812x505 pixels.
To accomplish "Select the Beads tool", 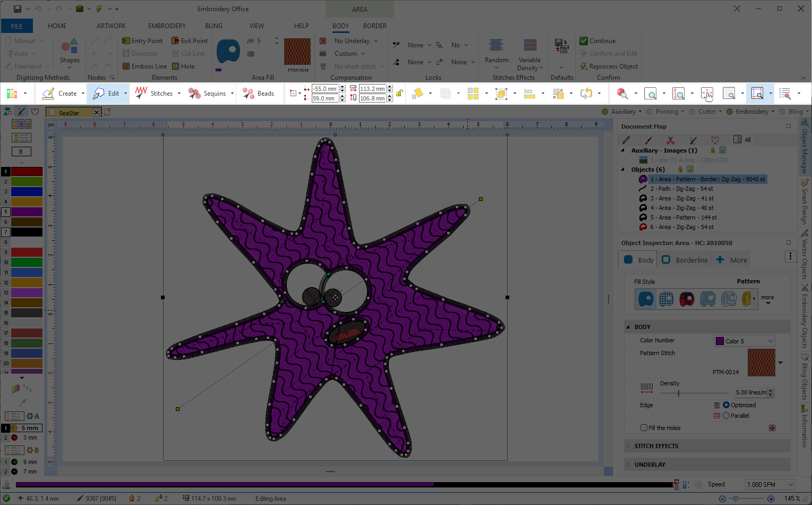I will point(259,94).
